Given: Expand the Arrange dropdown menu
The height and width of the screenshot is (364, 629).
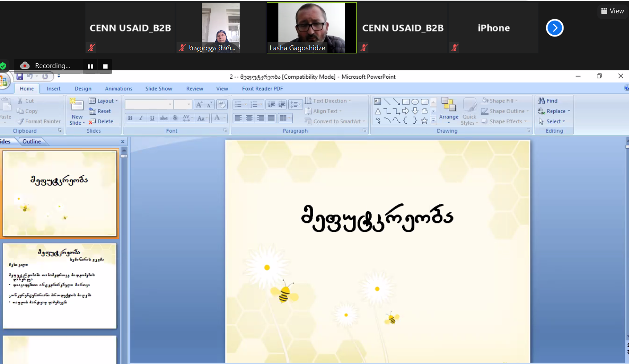Looking at the screenshot, I should click(449, 117).
